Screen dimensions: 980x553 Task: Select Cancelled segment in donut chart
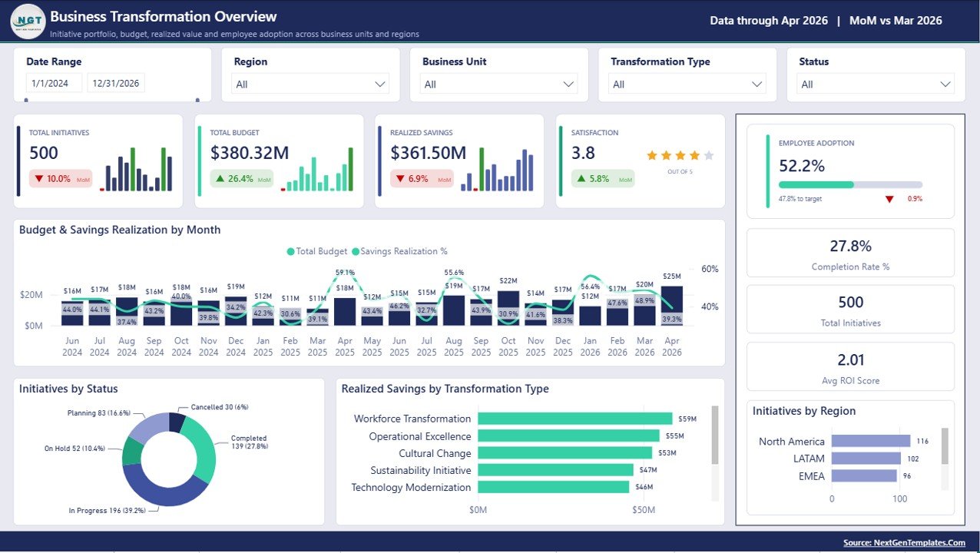click(x=177, y=422)
